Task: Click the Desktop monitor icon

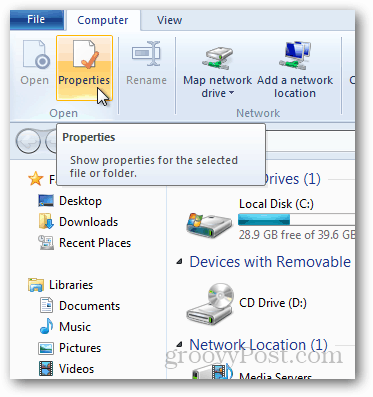Action: (x=46, y=201)
